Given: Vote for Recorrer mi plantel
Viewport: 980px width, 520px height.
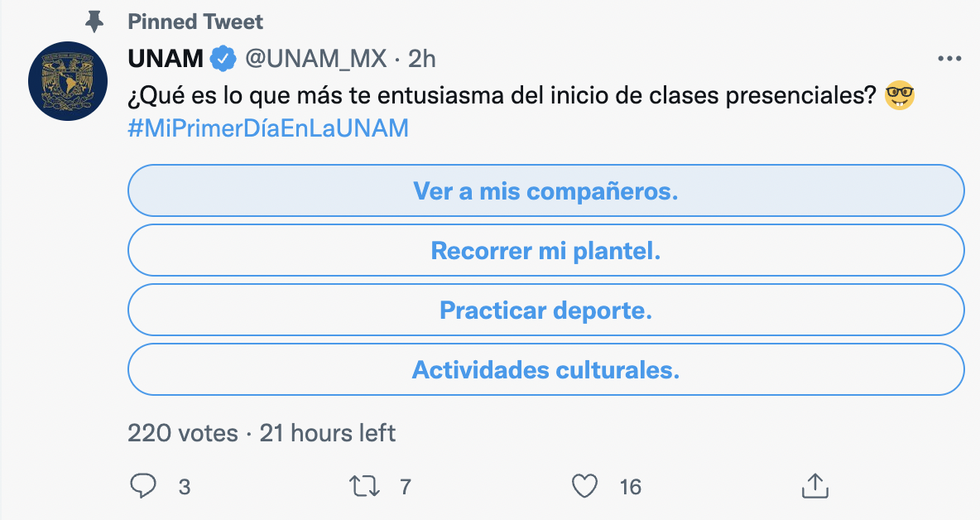Looking at the screenshot, I should [x=546, y=250].
